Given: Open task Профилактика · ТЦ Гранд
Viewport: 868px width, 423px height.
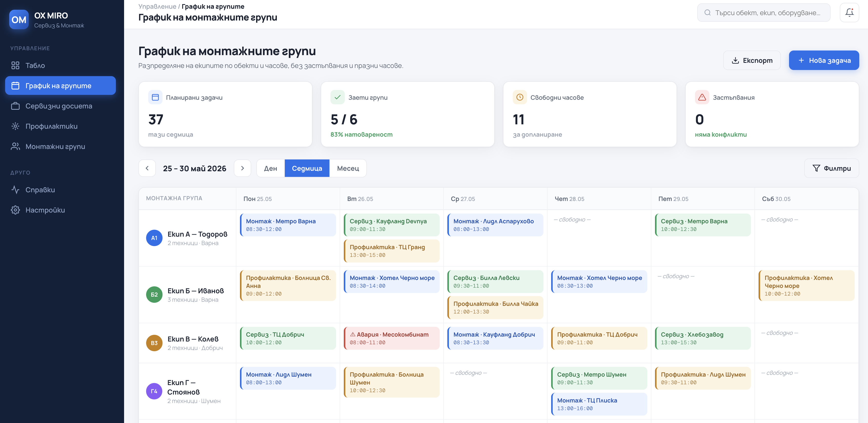Looking at the screenshot, I should point(391,251).
